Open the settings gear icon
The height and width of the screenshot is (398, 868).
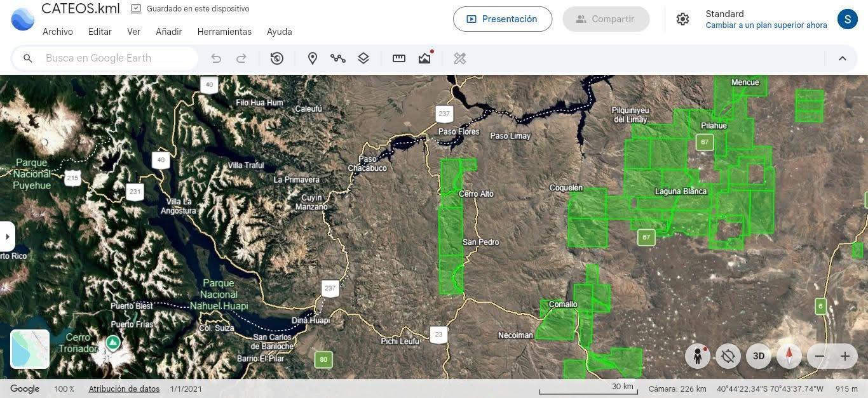coord(682,19)
